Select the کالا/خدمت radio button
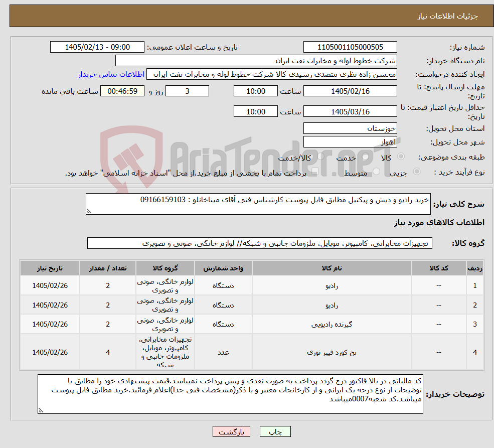This screenshot has height=448, width=494. pos(320,156)
